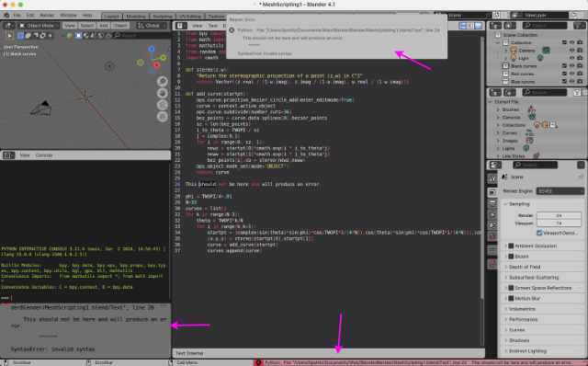Hide Black curves collection in viewport

pyautogui.click(x=571, y=66)
